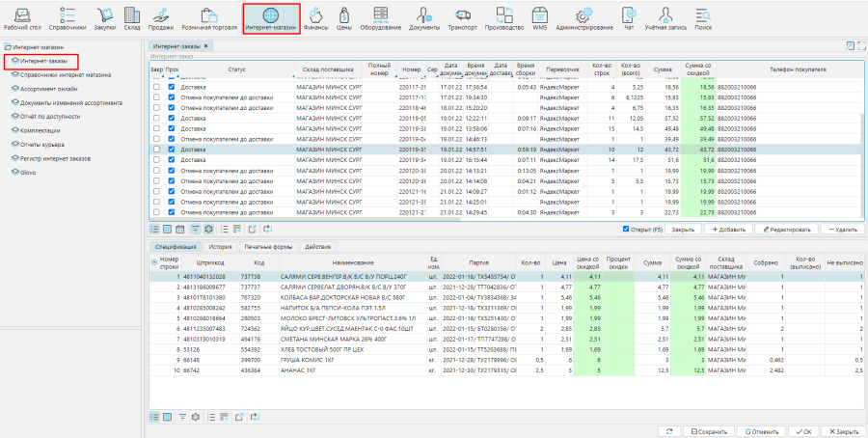The height and width of the screenshot is (438, 868).
Task: Toggle the Открыт (F5) checkbox
Action: 625,230
